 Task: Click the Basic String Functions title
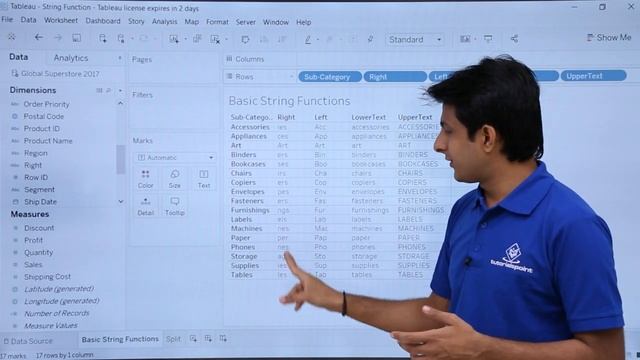click(x=289, y=101)
